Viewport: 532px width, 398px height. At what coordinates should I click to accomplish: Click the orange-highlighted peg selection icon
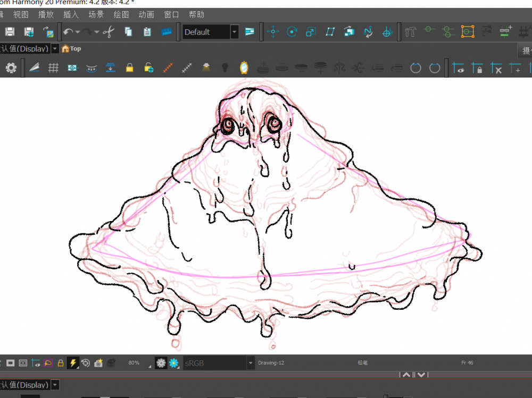467,32
